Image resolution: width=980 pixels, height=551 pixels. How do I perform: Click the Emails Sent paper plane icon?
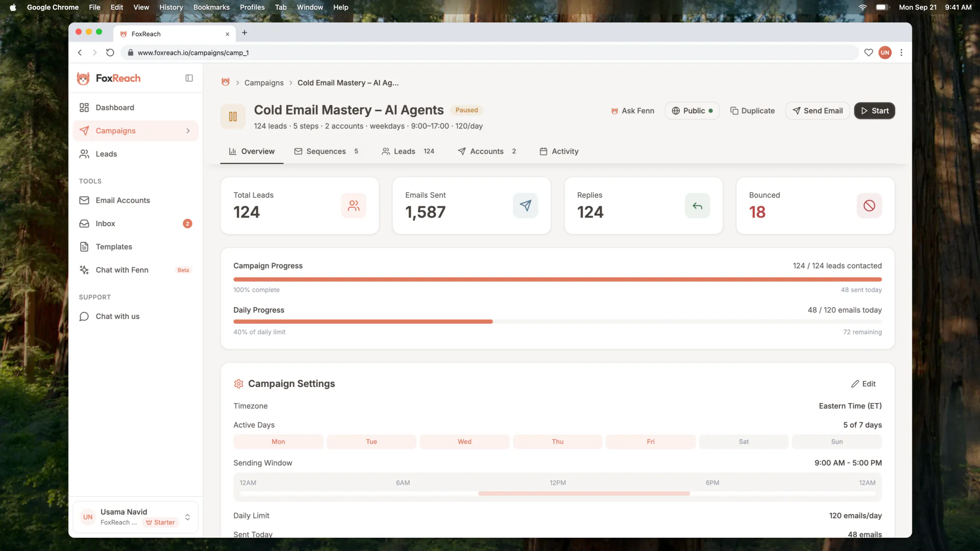[x=525, y=206]
